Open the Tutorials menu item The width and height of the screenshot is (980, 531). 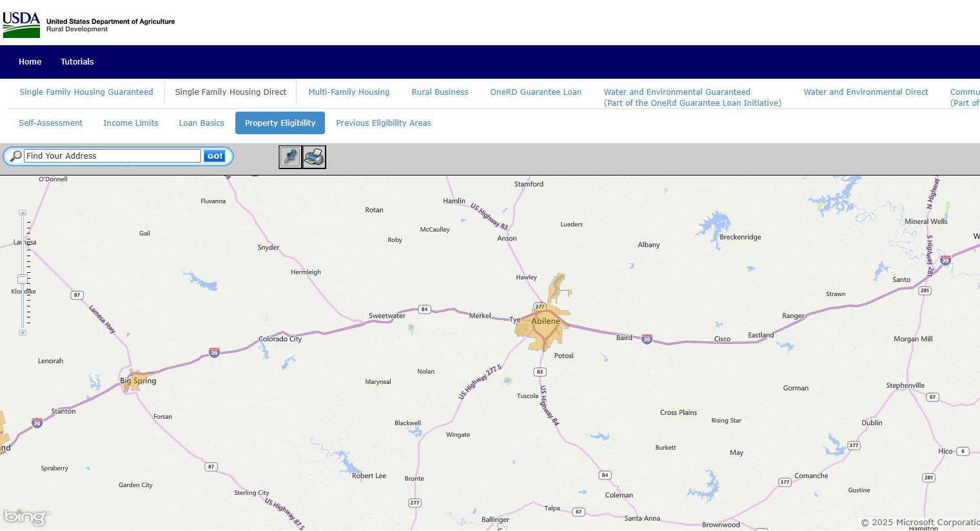coord(77,61)
